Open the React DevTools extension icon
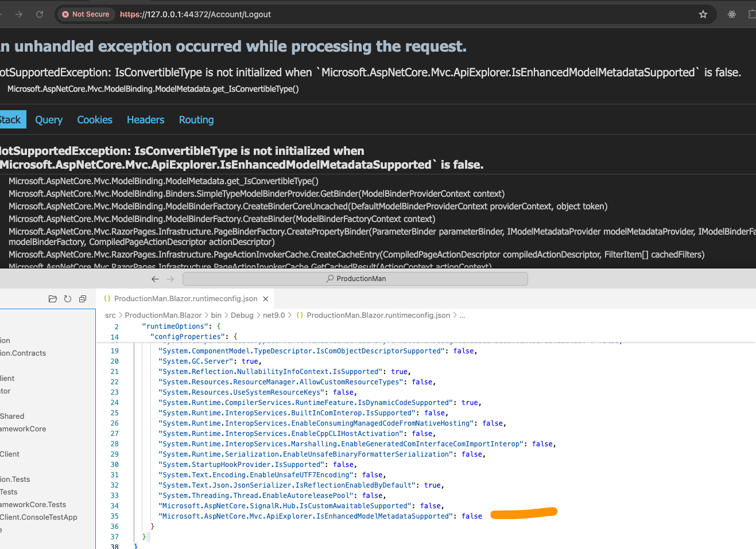Image resolution: width=756 pixels, height=549 pixels. 732,14
